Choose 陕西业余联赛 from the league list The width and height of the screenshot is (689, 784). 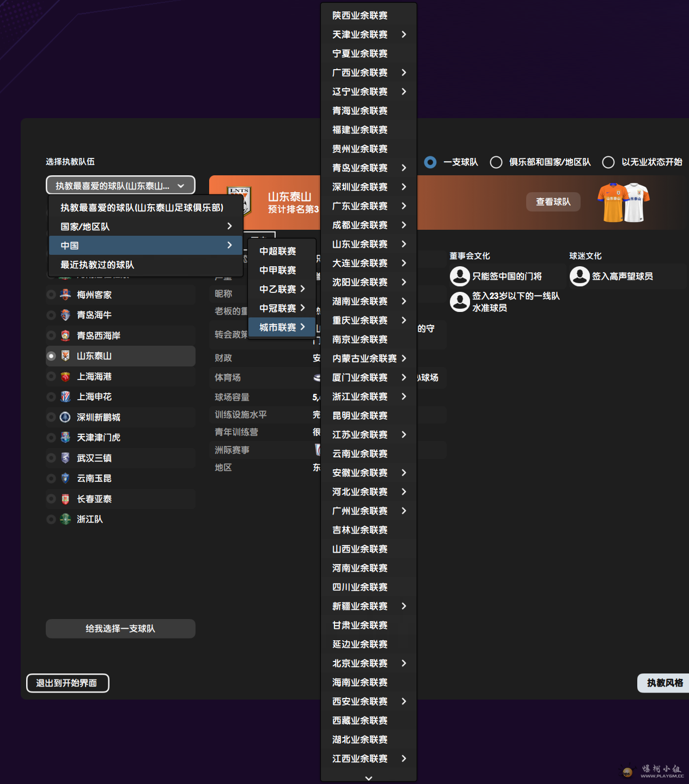pos(369,15)
